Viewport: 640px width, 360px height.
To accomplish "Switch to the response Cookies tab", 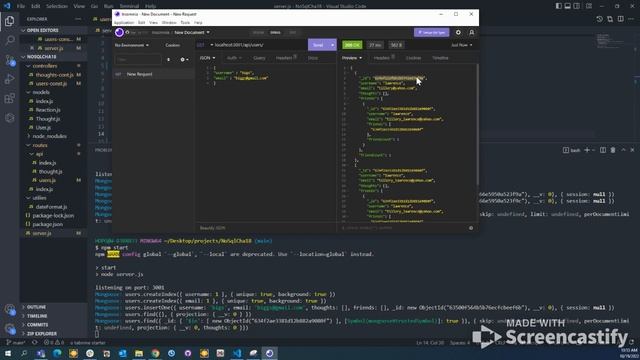I will point(413,58).
